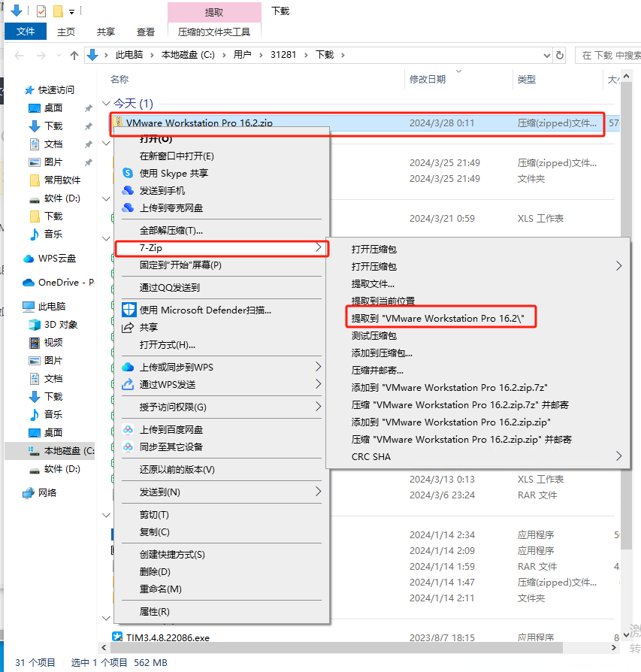The width and height of the screenshot is (641, 672).
Task: Click the Skype share icon
Action: pyautogui.click(x=128, y=173)
